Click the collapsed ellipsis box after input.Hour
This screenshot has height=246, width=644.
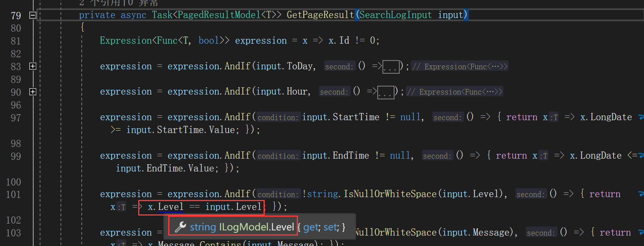(x=386, y=92)
